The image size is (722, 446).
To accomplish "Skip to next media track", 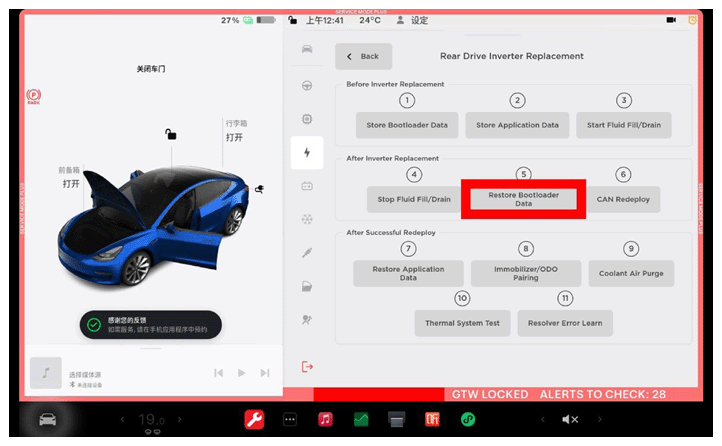I will point(265,373).
